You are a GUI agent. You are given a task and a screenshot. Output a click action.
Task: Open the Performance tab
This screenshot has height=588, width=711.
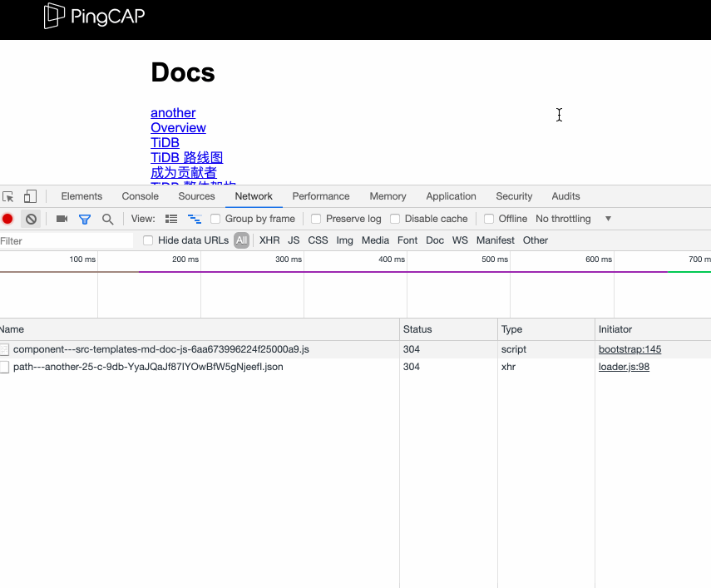tap(320, 196)
